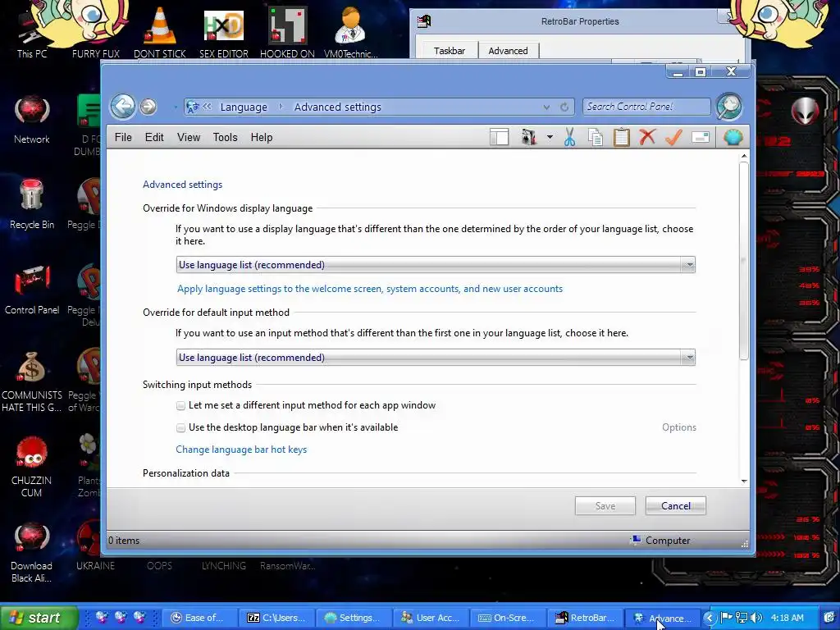Open the Windows display language dropdown
The height and width of the screenshot is (630, 840).
[436, 265]
